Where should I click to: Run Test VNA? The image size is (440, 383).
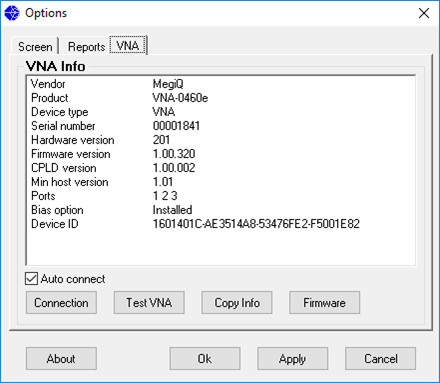[x=149, y=303]
